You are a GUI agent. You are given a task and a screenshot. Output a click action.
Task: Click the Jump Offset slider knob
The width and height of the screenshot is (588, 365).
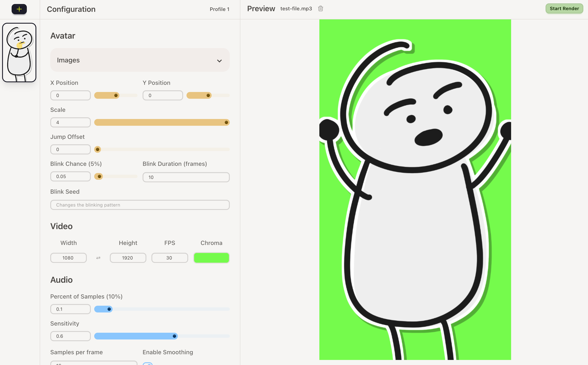(97, 149)
